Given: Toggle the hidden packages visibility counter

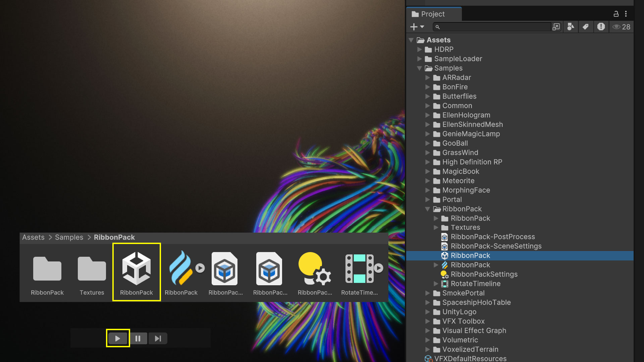Looking at the screenshot, I should click(x=622, y=27).
